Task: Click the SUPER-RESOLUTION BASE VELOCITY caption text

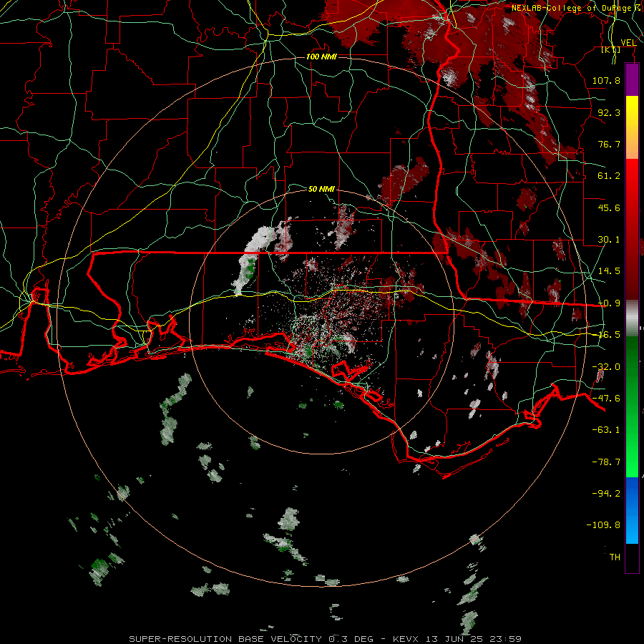Action: tap(225, 639)
